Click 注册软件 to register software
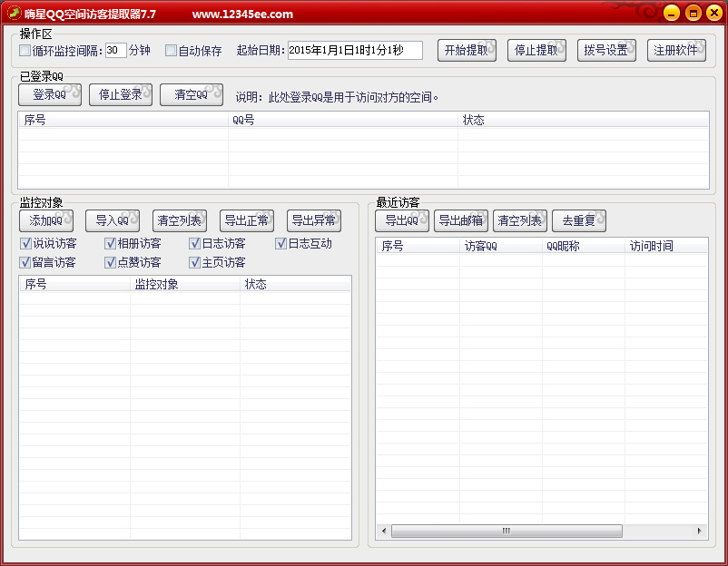Viewport: 728px width, 566px height. pyautogui.click(x=676, y=50)
